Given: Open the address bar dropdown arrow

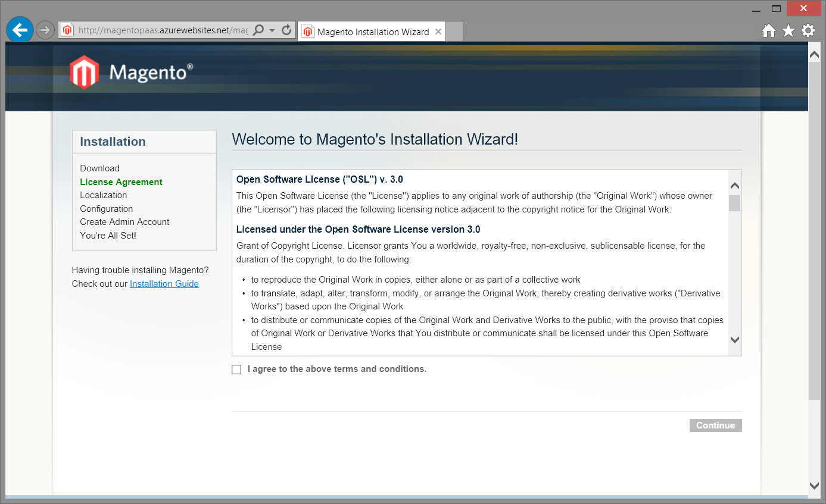Looking at the screenshot, I should [272, 30].
